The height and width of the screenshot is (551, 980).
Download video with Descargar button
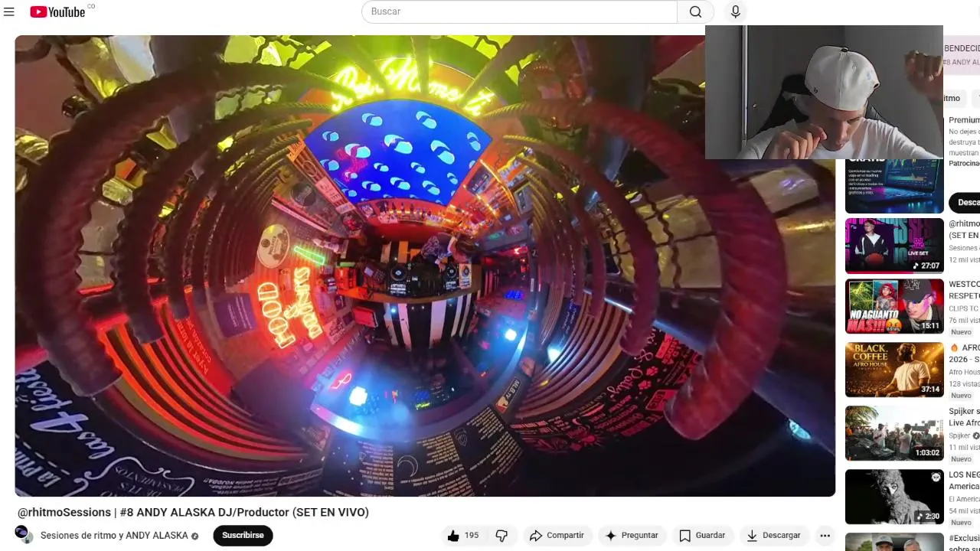pos(773,536)
